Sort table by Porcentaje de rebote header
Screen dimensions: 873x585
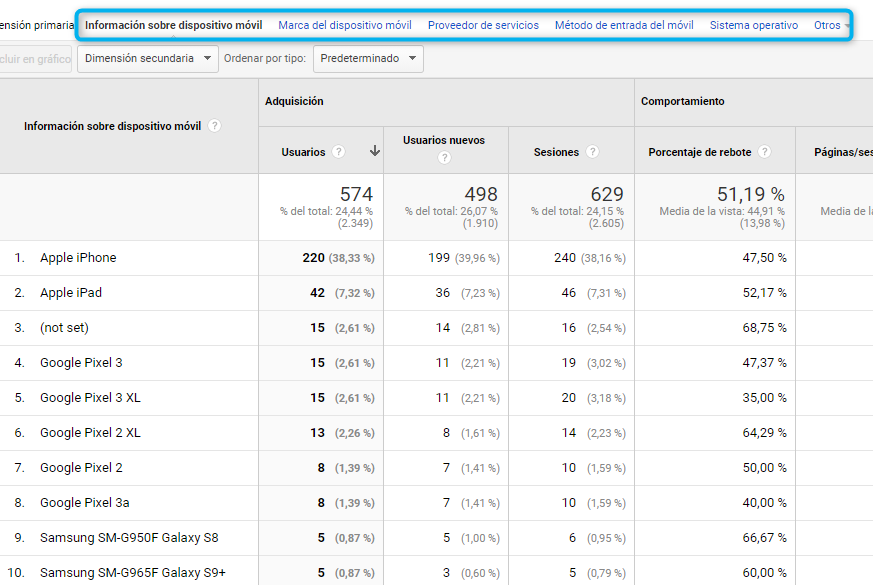(x=700, y=152)
